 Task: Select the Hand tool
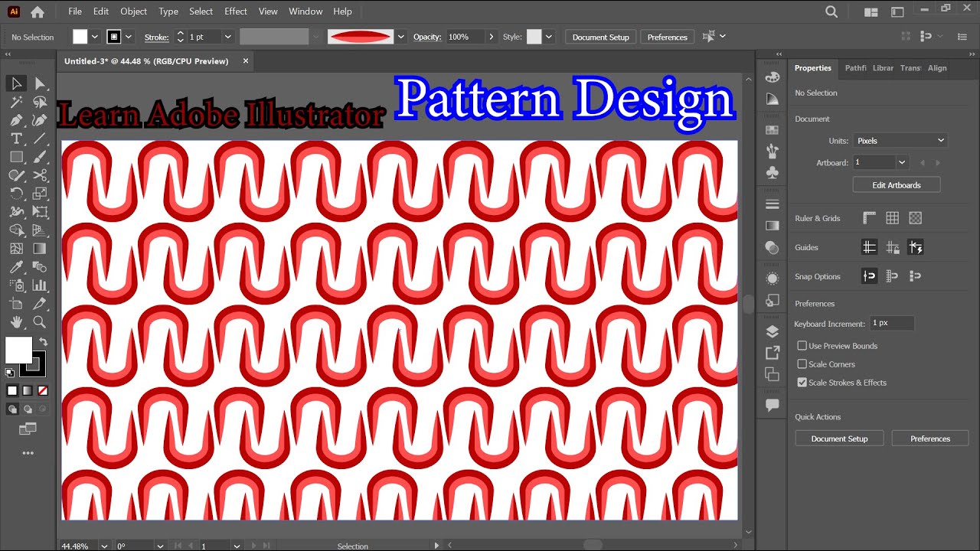tap(16, 322)
